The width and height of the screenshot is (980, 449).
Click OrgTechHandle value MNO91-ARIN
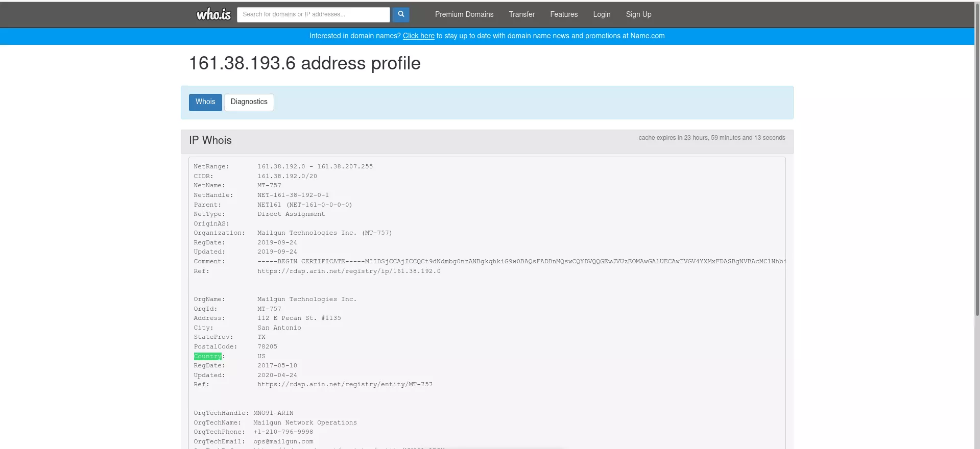pos(273,413)
